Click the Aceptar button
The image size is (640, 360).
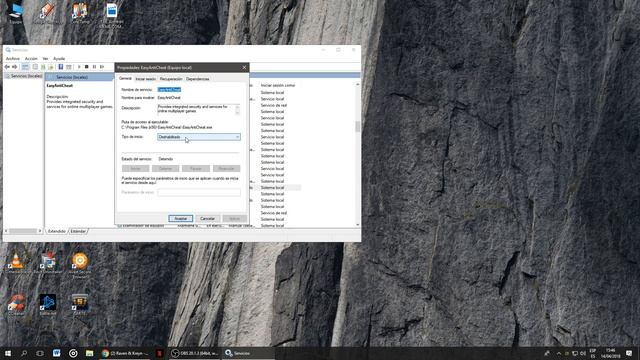[180, 218]
